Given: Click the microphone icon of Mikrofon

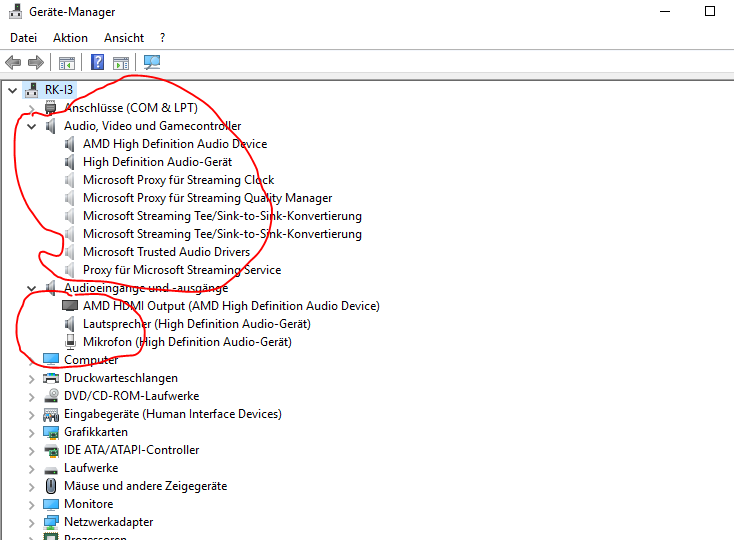Looking at the screenshot, I should 70,342.
